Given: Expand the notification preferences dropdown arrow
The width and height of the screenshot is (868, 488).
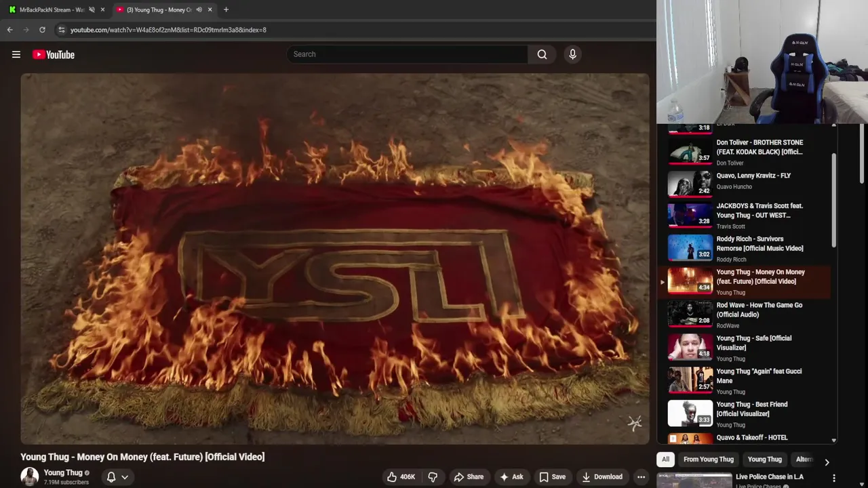Looking at the screenshot, I should [125, 477].
